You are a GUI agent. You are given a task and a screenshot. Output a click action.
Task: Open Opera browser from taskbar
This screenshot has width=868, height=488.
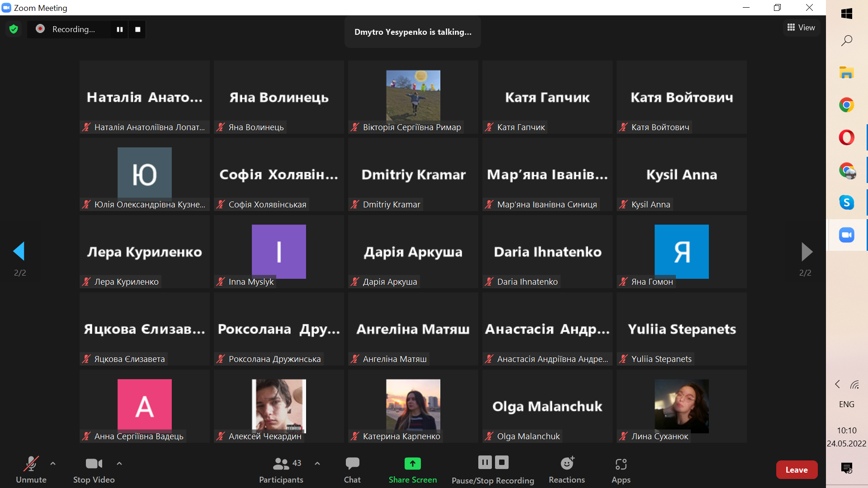tap(846, 137)
